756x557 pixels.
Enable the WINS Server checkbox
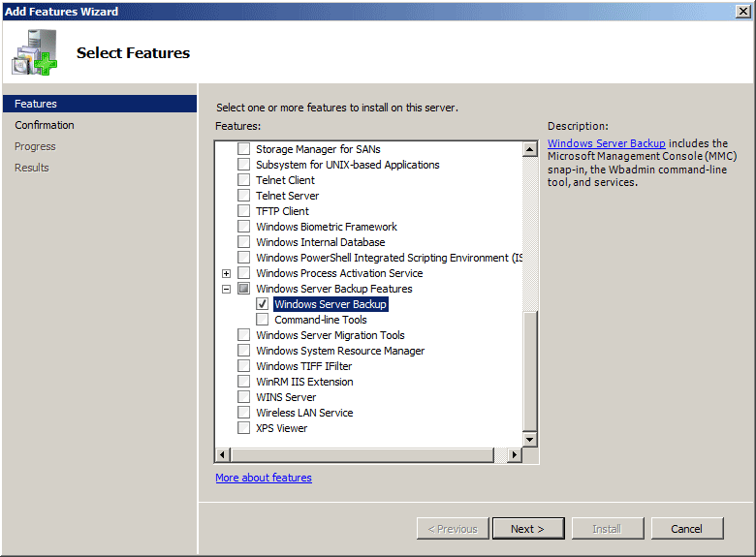[x=244, y=396]
